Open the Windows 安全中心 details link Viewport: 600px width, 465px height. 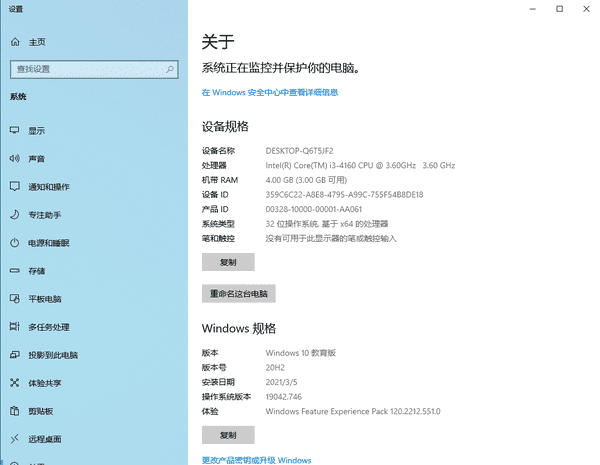click(x=270, y=92)
